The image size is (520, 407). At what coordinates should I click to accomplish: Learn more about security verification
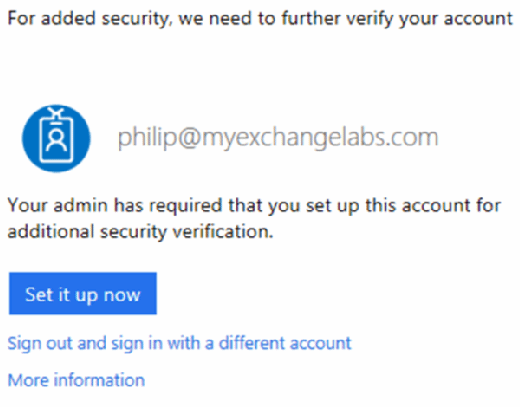pyautogui.click(x=76, y=380)
